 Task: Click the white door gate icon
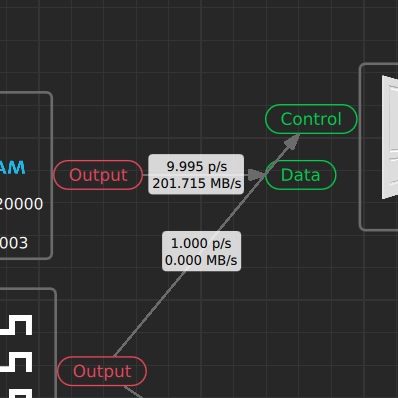coord(390,137)
